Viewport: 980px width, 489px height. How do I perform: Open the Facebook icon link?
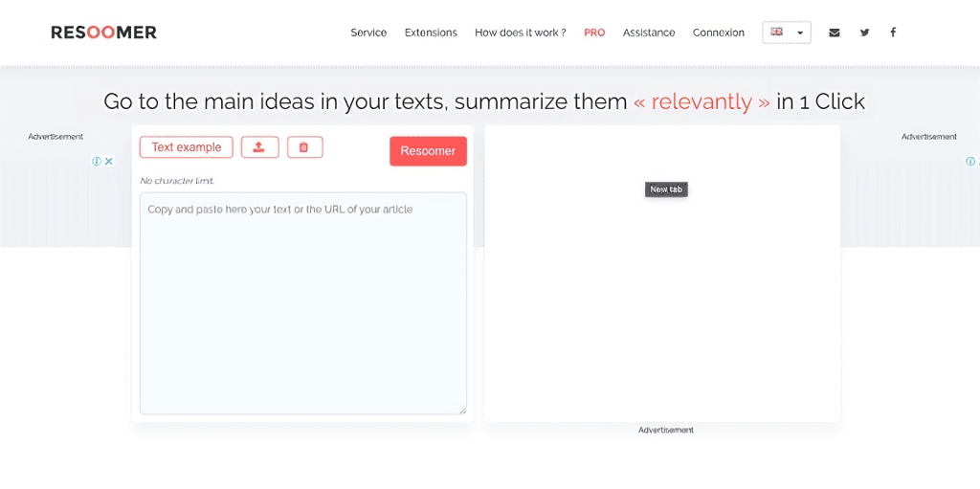(893, 33)
